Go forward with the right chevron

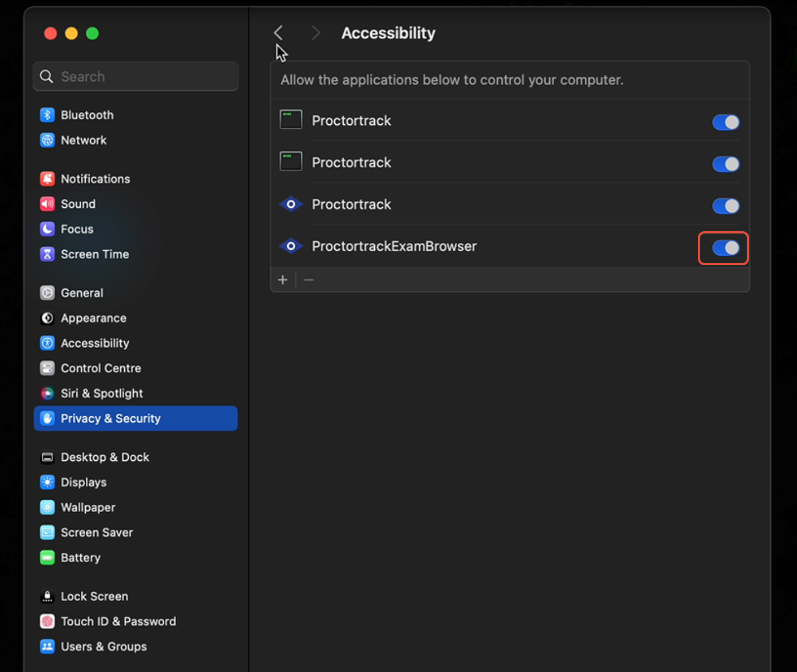[316, 33]
